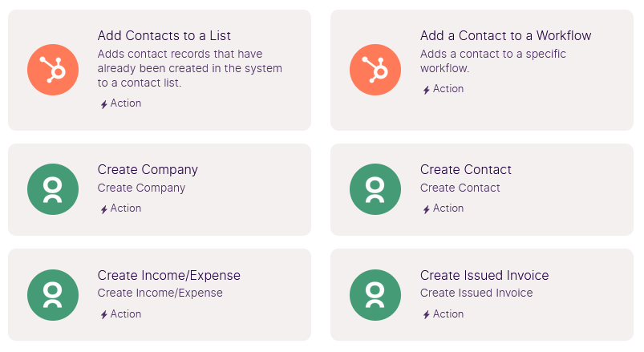Image resolution: width=644 pixels, height=352 pixels.
Task: Click lightning bolt icon under Add Contacts to a List
Action: [104, 104]
